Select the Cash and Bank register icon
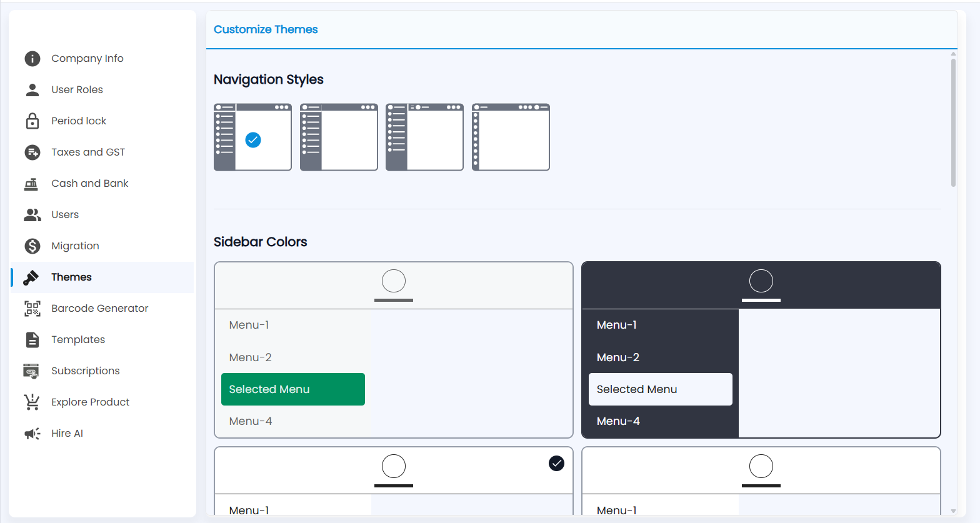This screenshot has width=980, height=523. pyautogui.click(x=31, y=184)
